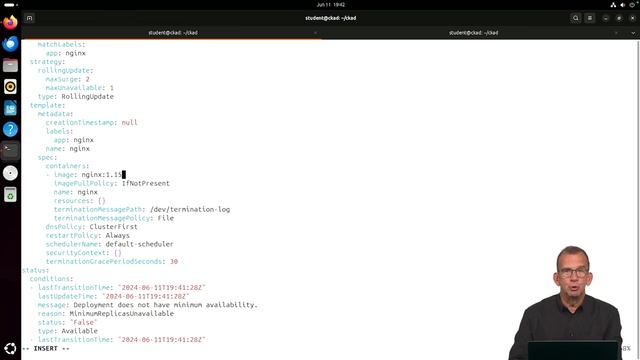640x360 pixels.
Task: Open terminal search with the magnifier icon
Action: [576, 18]
